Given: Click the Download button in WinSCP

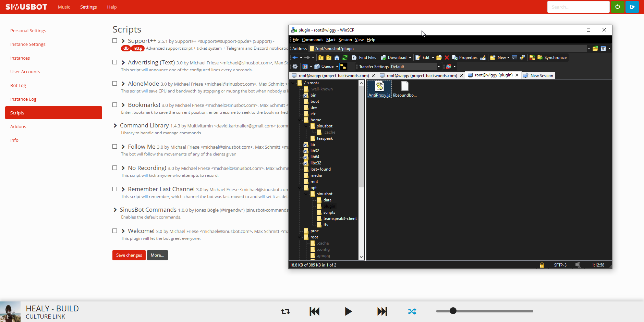Looking at the screenshot, I should [394, 58].
